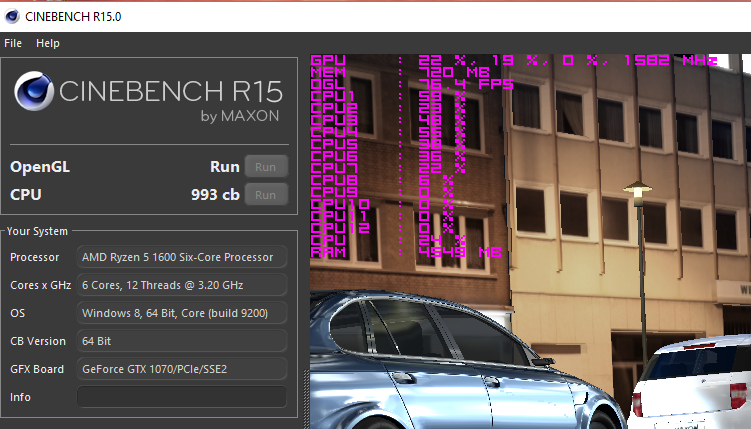Click the CINEBENCH R15.0 window title
This screenshot has height=429, width=751.
[x=73, y=17]
